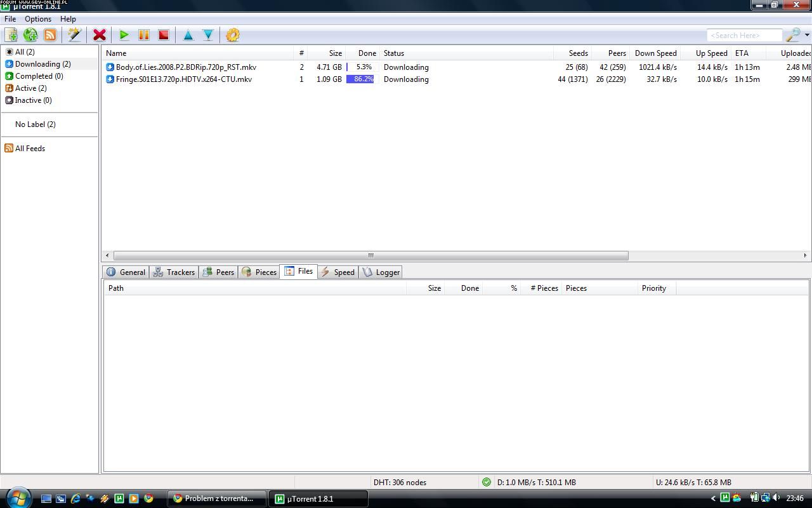Open Preferences using the gear icon
812x508 pixels.
[233, 35]
